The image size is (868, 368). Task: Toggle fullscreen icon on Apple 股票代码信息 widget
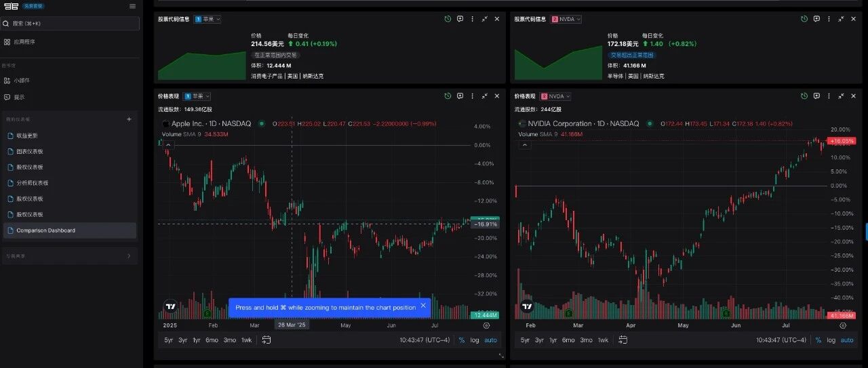coord(485,19)
